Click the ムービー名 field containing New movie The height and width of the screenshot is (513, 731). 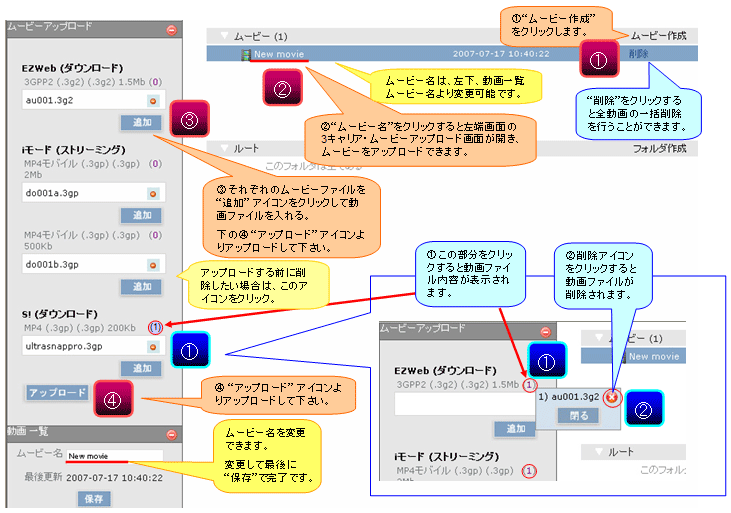[114, 456]
